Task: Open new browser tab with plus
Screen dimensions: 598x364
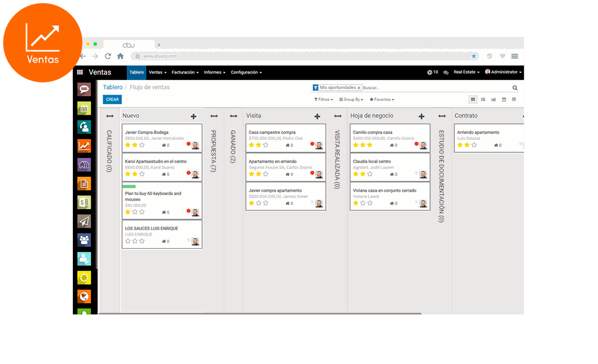Action: click(x=159, y=45)
